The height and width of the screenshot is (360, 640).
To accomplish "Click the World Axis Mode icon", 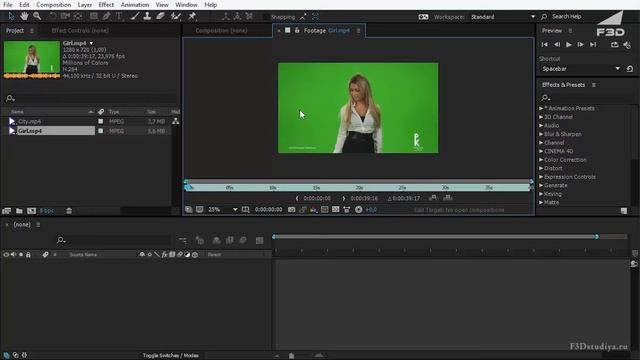I will pyautogui.click(x=237, y=16).
